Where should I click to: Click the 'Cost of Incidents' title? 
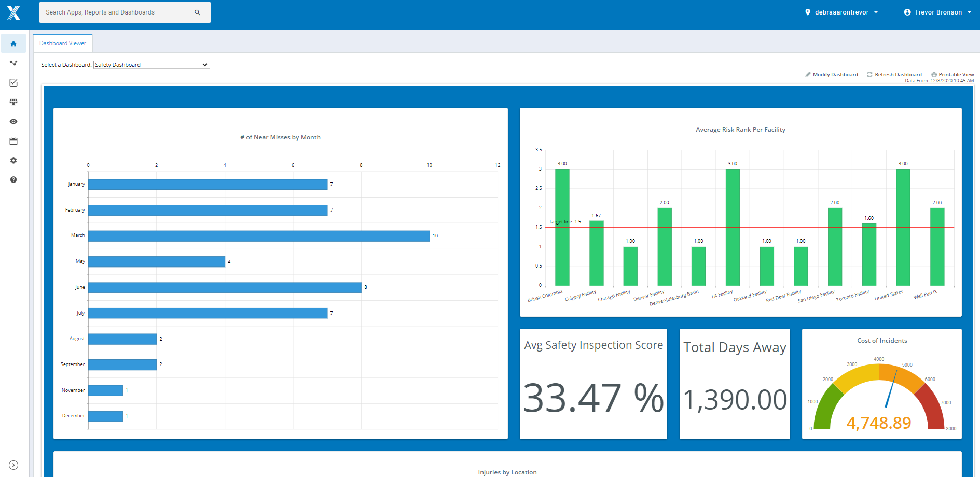pos(882,341)
